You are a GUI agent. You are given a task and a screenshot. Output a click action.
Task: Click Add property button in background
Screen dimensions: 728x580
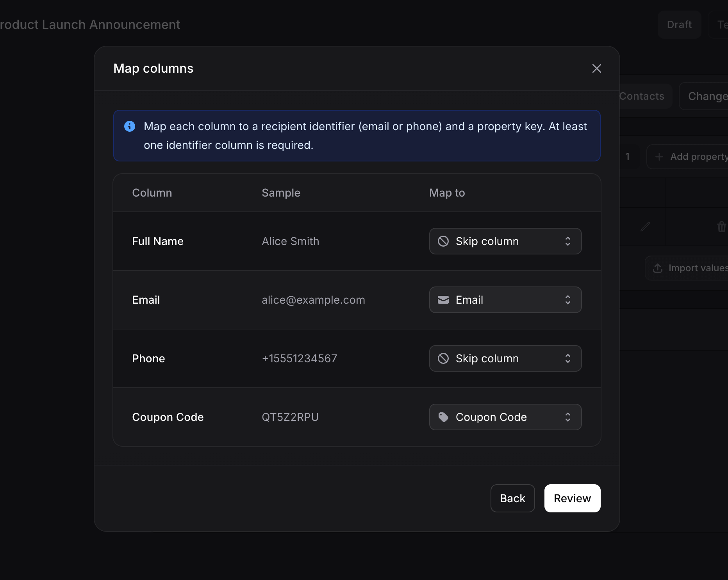click(x=687, y=157)
